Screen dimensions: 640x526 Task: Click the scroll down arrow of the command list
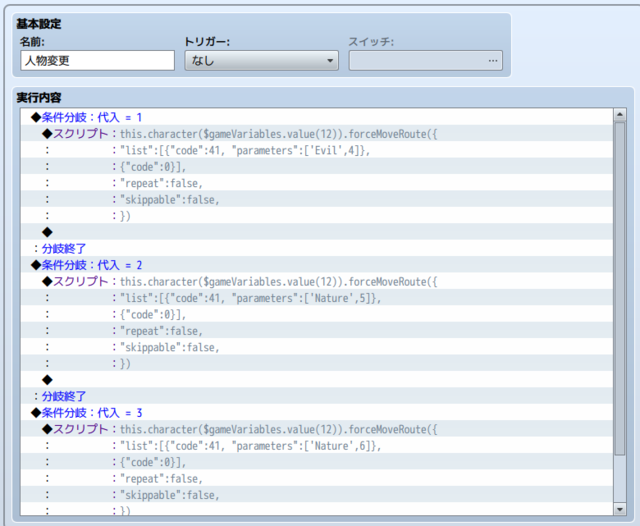pos(620,509)
